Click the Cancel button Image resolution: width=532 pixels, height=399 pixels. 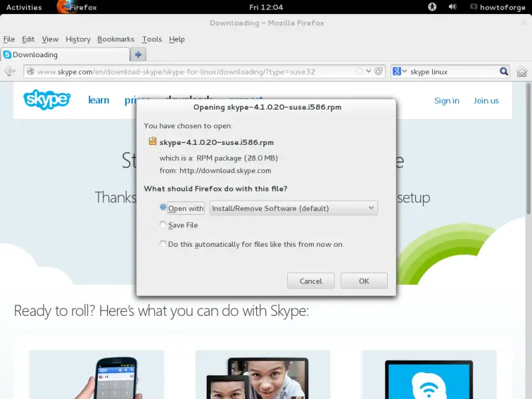311,281
